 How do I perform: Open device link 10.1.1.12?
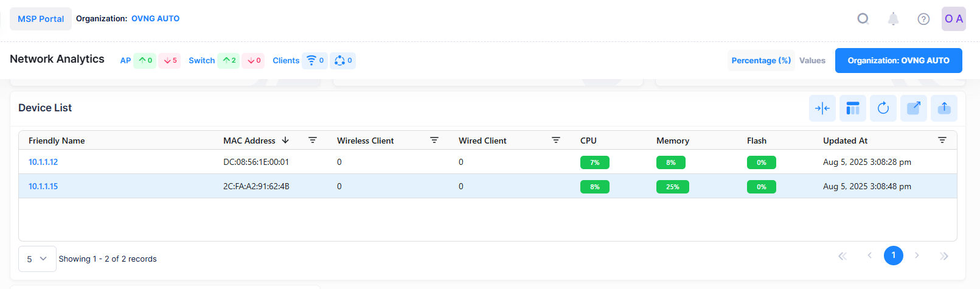click(43, 162)
